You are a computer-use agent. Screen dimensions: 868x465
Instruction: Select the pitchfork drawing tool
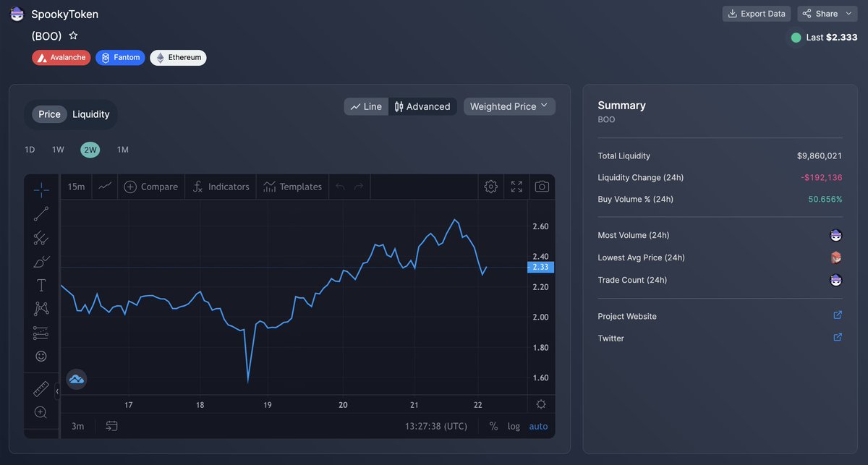(x=41, y=237)
